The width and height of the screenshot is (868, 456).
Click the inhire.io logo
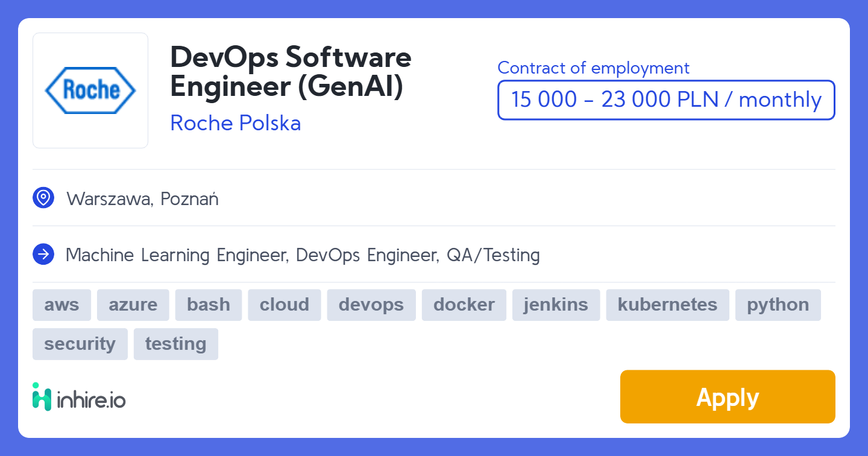(79, 397)
